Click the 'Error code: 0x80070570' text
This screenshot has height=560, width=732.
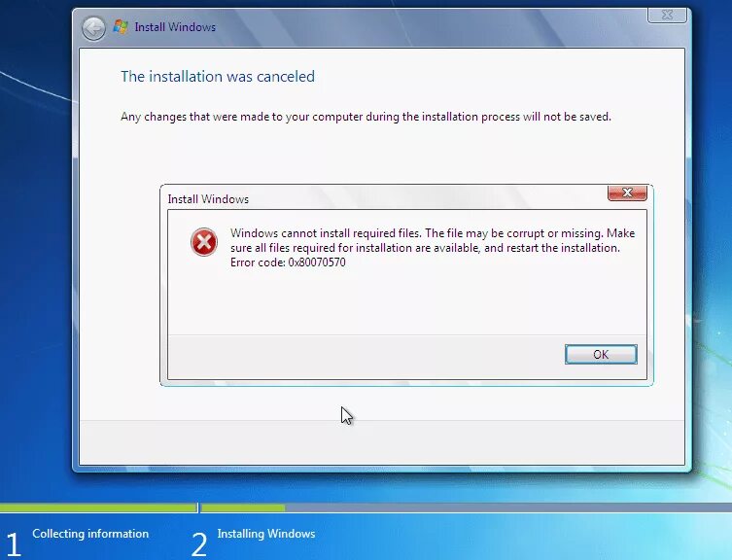[x=288, y=262]
